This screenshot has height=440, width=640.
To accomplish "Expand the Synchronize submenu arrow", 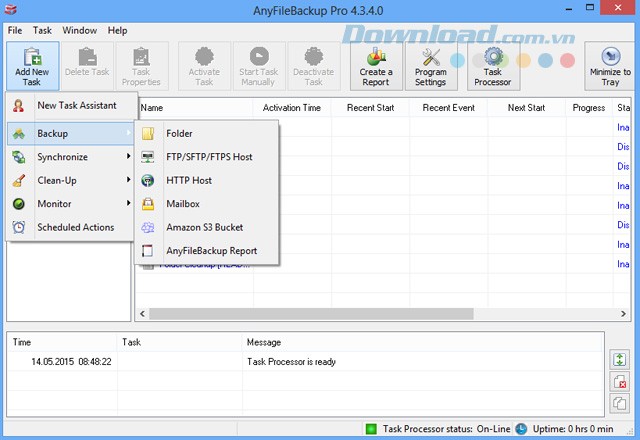I will [129, 156].
